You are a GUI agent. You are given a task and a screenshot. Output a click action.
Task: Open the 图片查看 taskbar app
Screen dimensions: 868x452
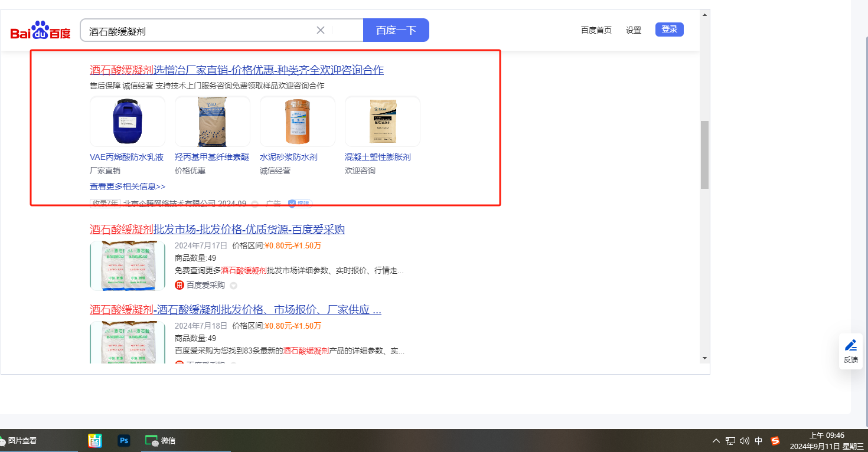18,441
